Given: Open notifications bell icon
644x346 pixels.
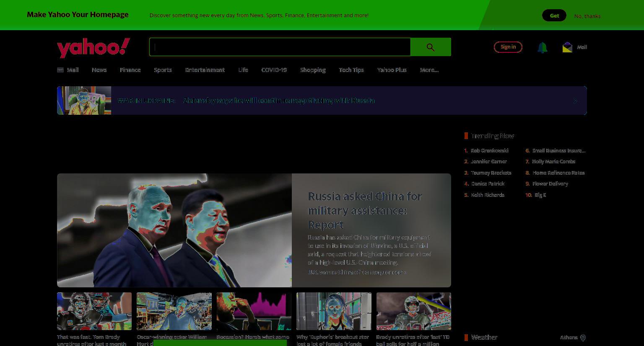Looking at the screenshot, I should point(542,47).
